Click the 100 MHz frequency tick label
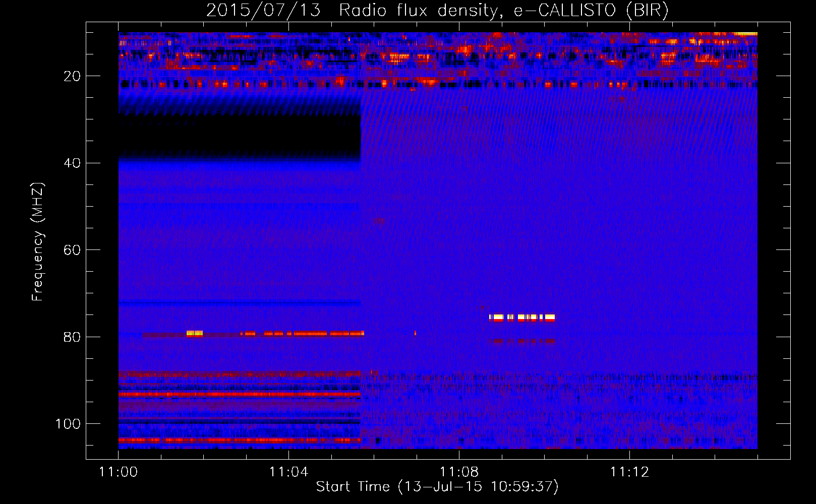The height and width of the screenshot is (504, 816). click(x=68, y=423)
